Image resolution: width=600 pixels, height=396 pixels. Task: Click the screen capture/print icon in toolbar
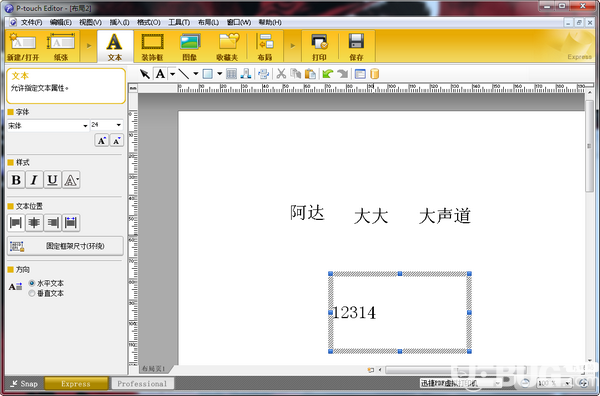(x=263, y=74)
